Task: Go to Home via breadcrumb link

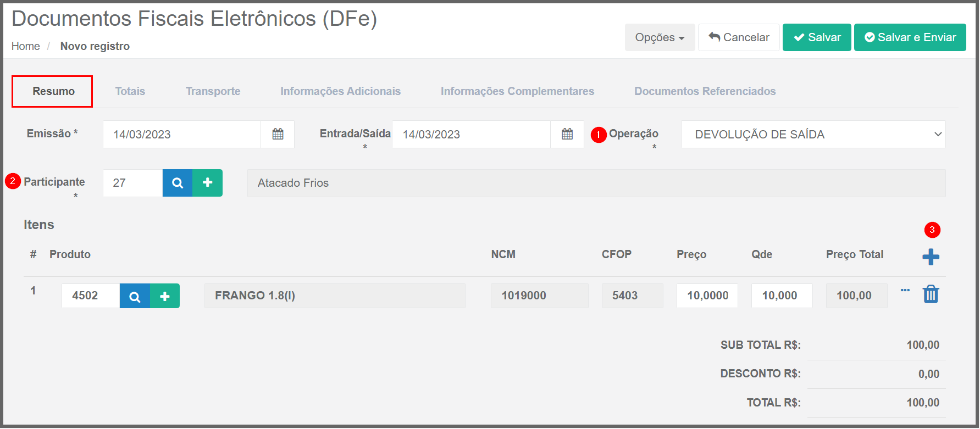Action: 25,46
